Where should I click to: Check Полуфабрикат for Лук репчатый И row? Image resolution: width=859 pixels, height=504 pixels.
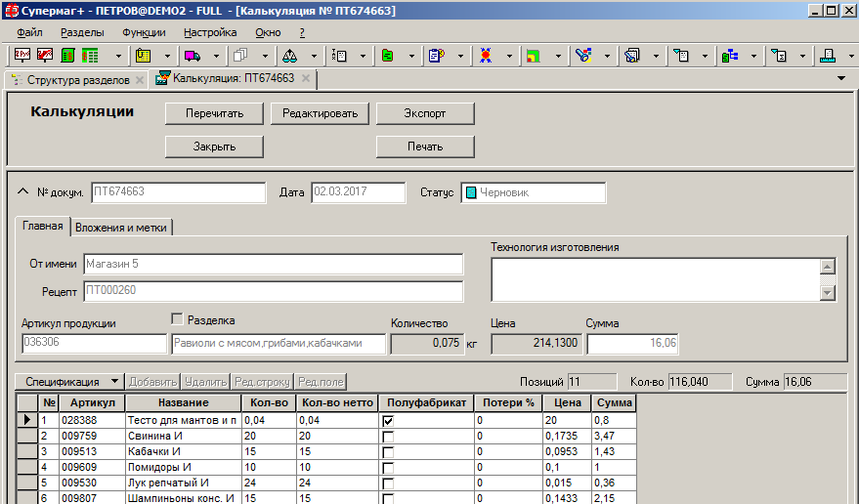(x=388, y=483)
